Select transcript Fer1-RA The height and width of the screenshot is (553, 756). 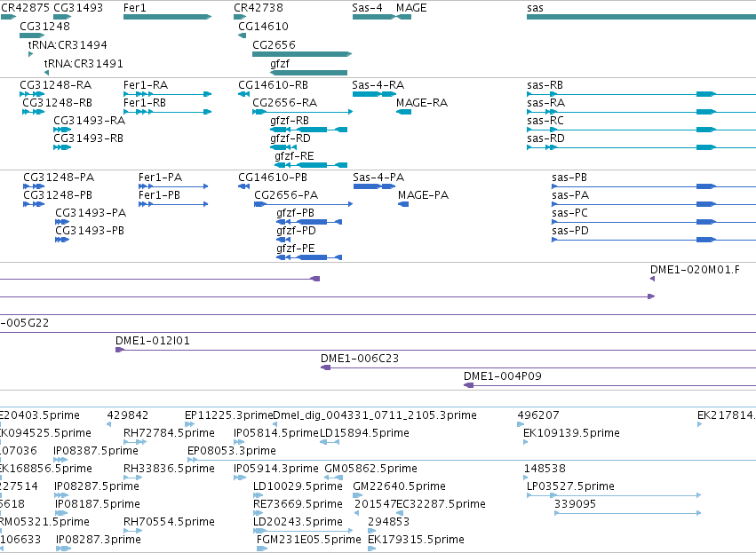[x=167, y=94]
